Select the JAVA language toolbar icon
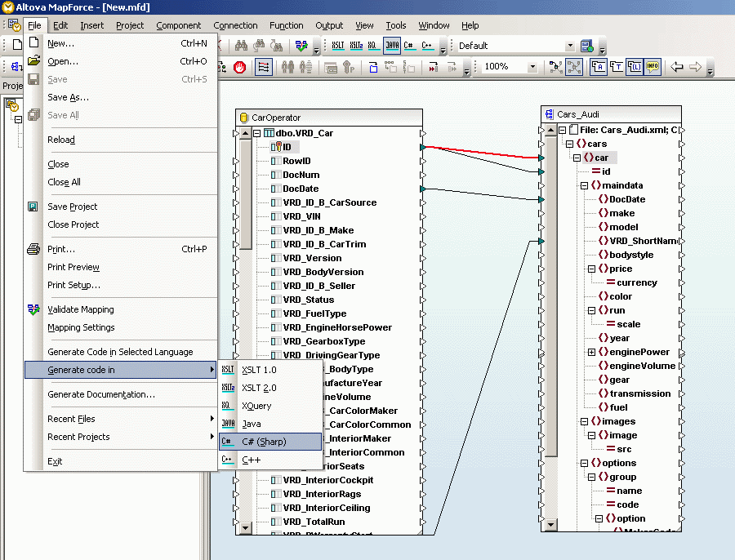This screenshot has width=735, height=560. 392,46
